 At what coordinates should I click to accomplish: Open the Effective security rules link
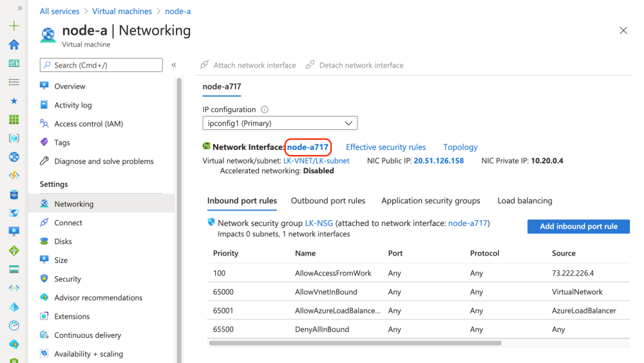point(386,147)
